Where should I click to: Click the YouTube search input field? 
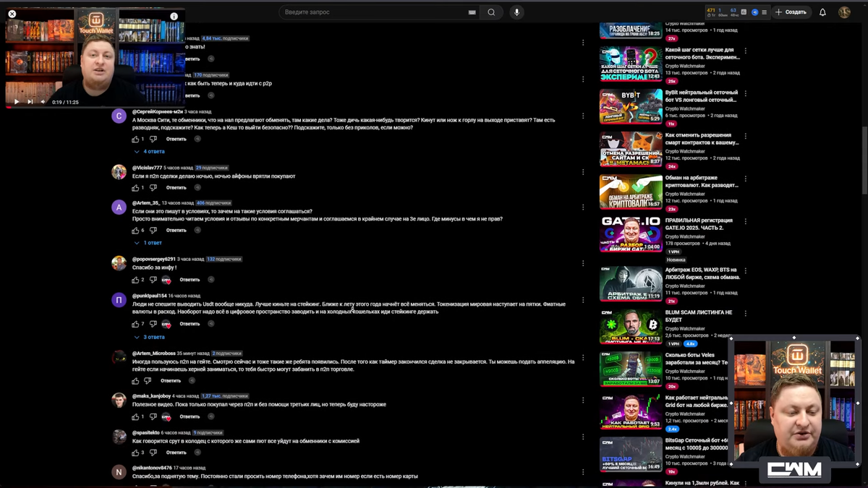373,12
